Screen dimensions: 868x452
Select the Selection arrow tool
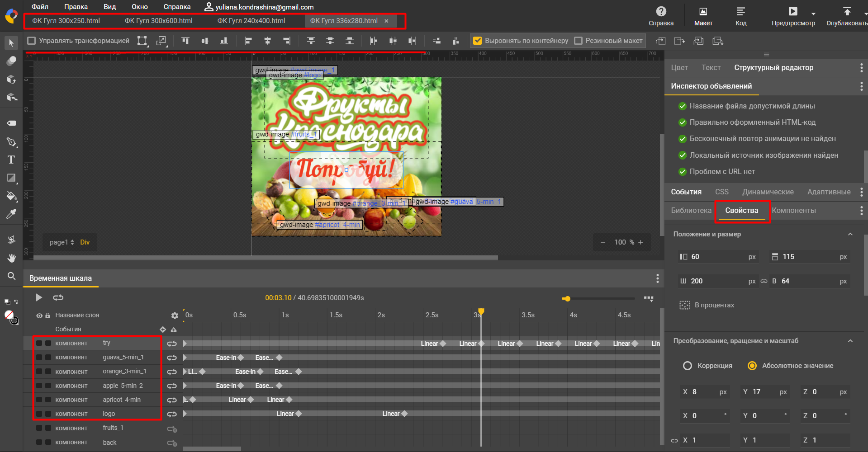[x=11, y=43]
